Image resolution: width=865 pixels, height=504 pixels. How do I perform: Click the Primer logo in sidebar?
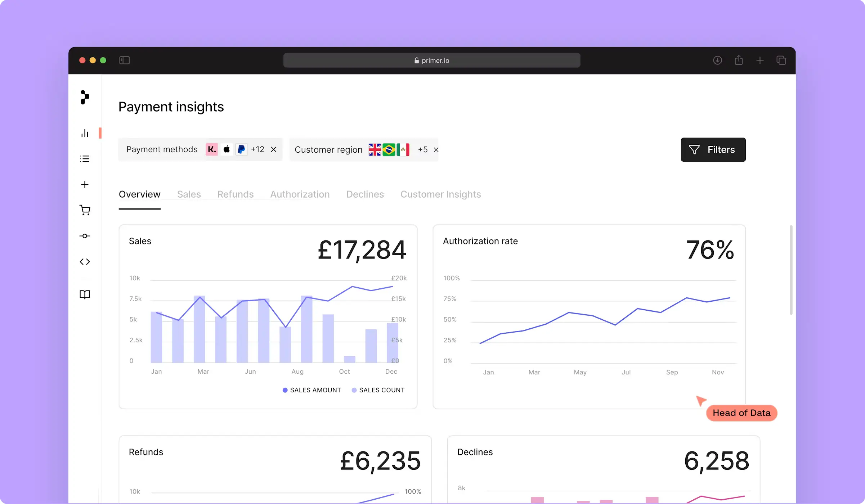click(85, 97)
